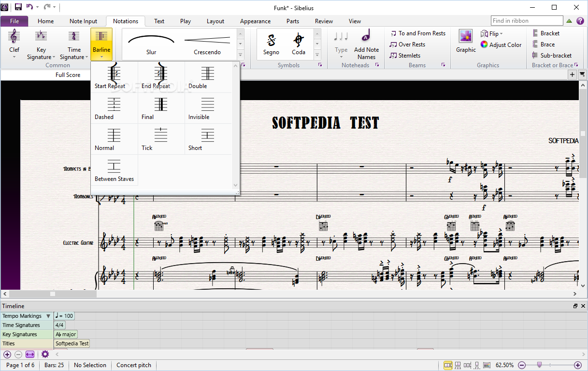The height and width of the screenshot is (371, 588).
Task: Select the Full Score document tab
Action: [x=68, y=75]
